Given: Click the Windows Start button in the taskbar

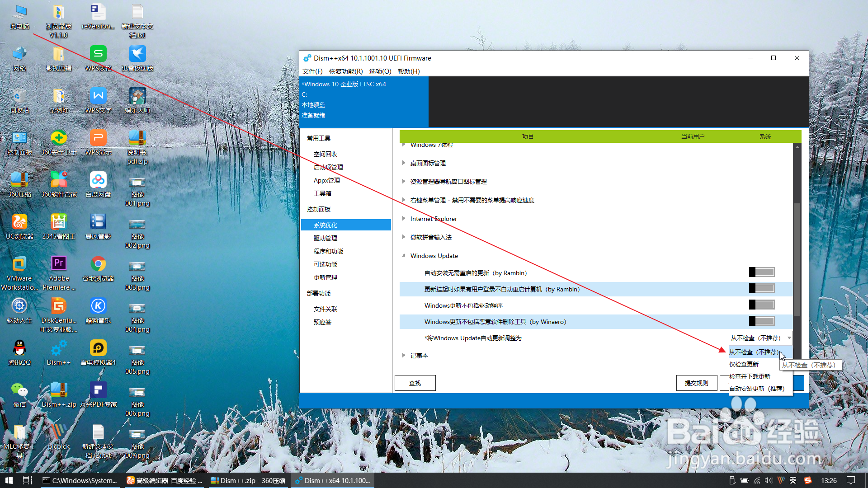Looking at the screenshot, I should click(9, 480).
